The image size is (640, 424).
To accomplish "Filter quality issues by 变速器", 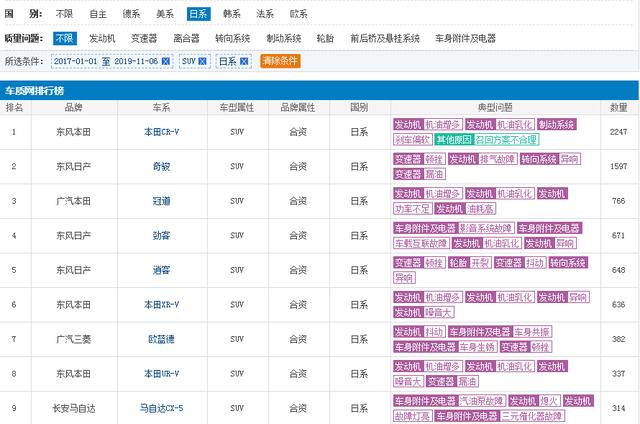I will 144,38.
